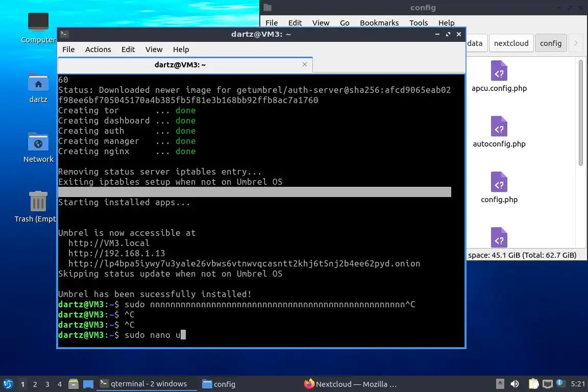Activate Nextcloud Mozilla Firefox taskbar entry

350,384
